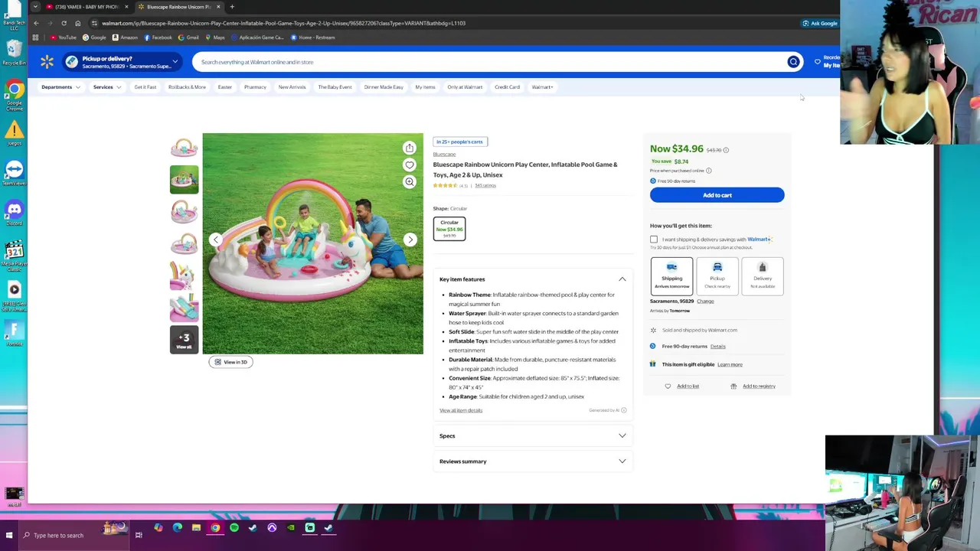This screenshot has width=980, height=551.
Task: Click the price info icon beside $43.70
Action: pyautogui.click(x=726, y=150)
